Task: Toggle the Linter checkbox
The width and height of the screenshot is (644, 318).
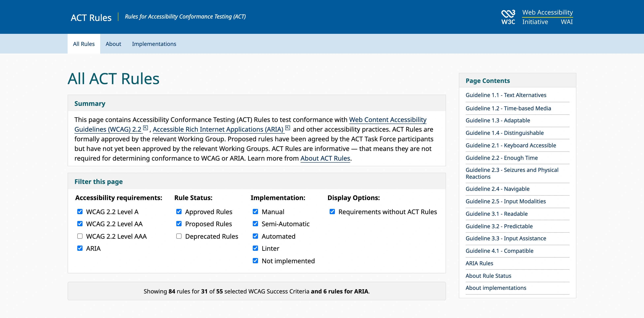Action: tap(255, 248)
